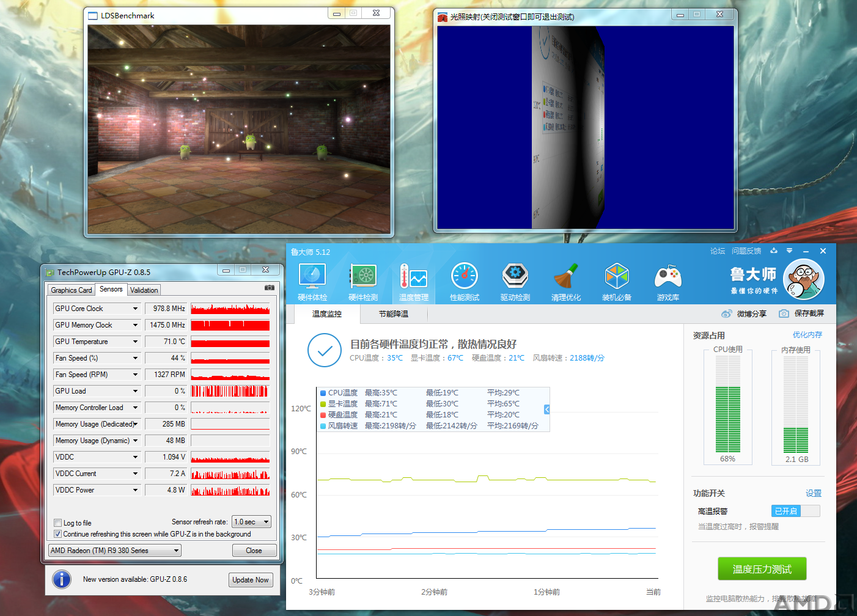
Task: Click 显卡温度 value 67℃
Action: coord(455,358)
